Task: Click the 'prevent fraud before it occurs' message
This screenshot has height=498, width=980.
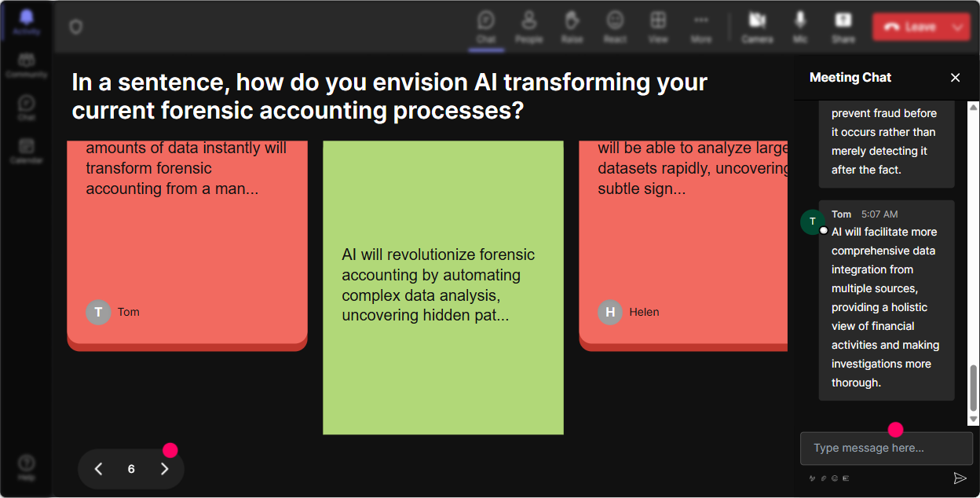Action: pos(887,144)
